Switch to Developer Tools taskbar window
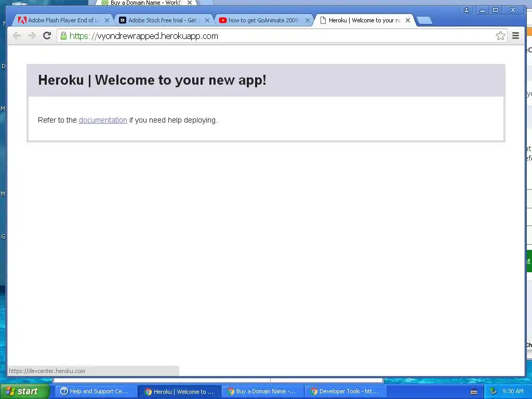The image size is (532, 399). (345, 391)
